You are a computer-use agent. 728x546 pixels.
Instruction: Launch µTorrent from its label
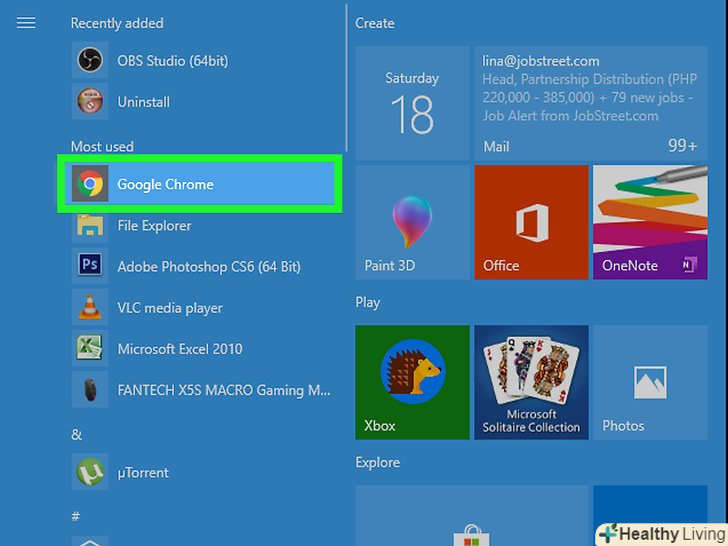(143, 473)
